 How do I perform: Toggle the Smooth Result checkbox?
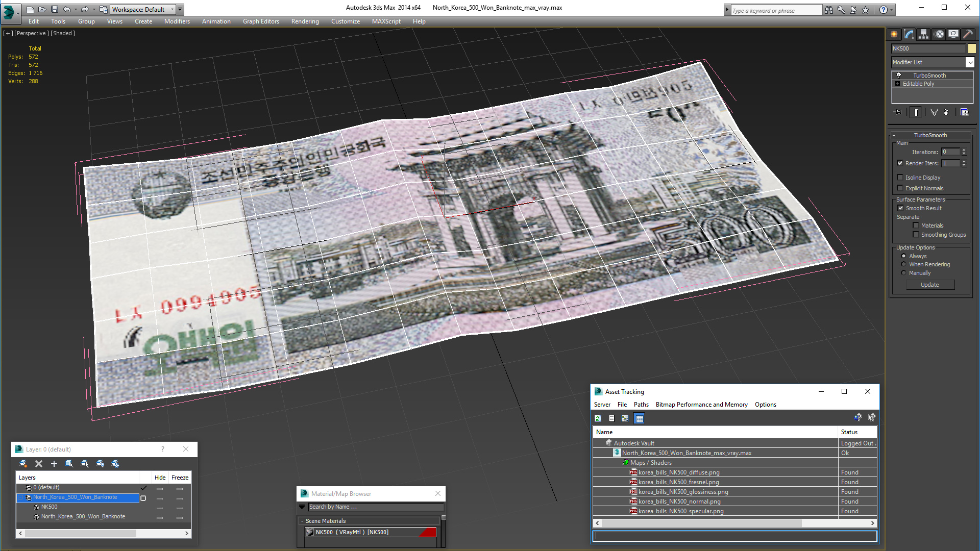(901, 208)
